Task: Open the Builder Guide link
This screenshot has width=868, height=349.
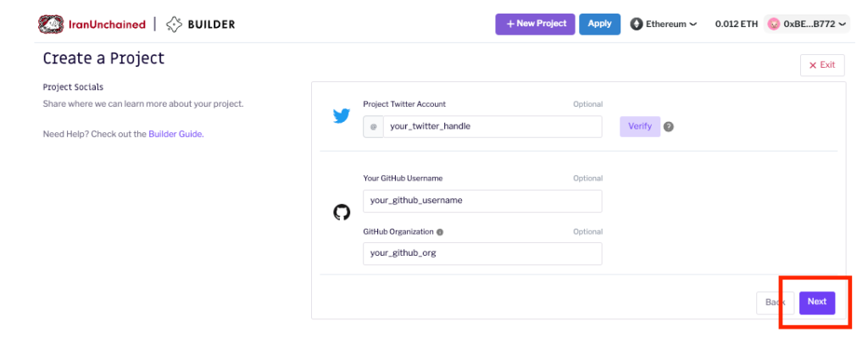Action: 175,134
